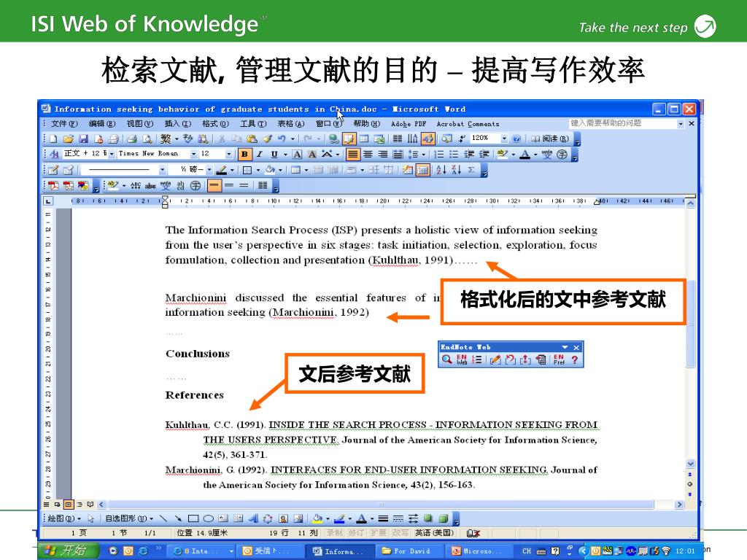
Task: Open the 格式(O) Format menu
Action: 215,124
